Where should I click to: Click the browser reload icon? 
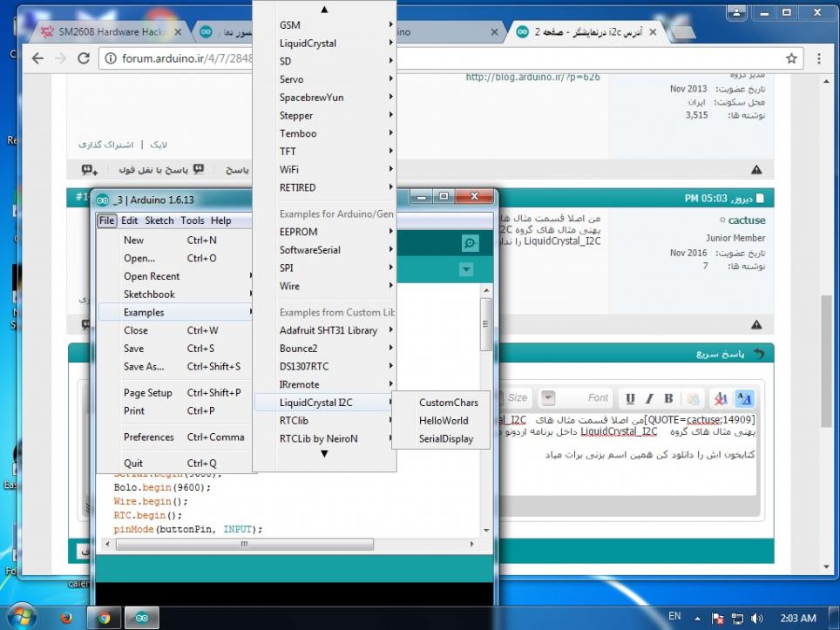point(84,58)
